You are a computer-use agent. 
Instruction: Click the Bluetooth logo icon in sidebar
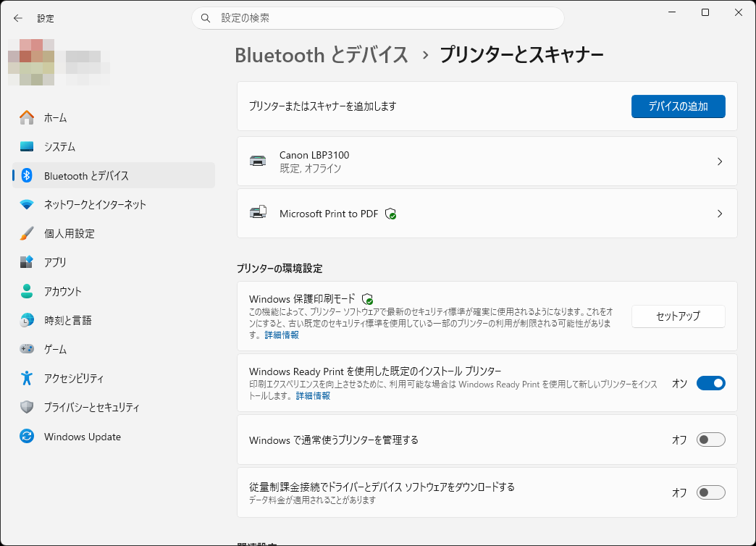pyautogui.click(x=27, y=175)
